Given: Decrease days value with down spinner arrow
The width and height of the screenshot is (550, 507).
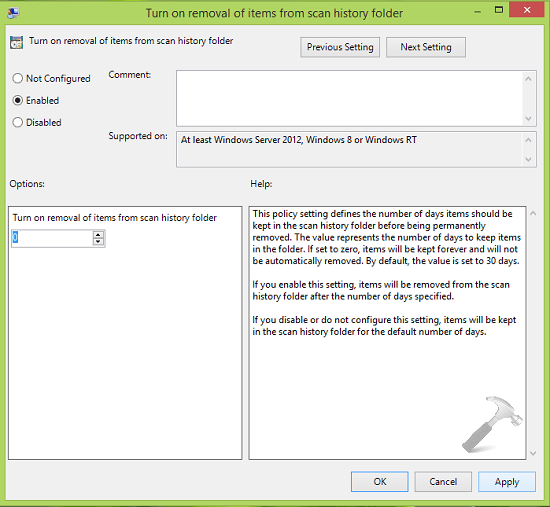Looking at the screenshot, I should (x=98, y=242).
